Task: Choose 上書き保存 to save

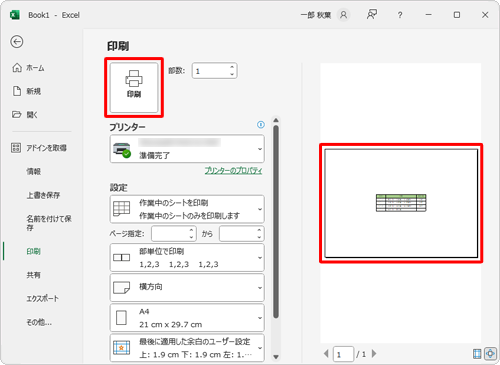Action: 43,195
